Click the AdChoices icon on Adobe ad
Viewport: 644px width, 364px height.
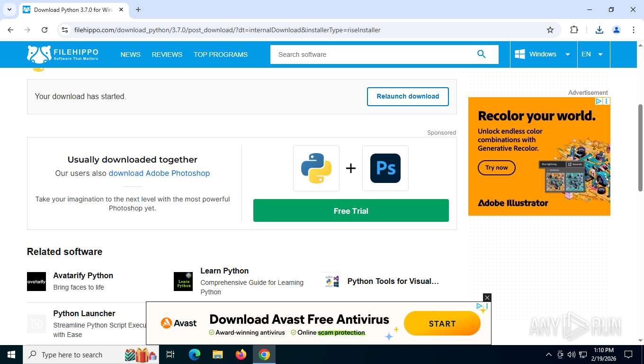coord(599,101)
